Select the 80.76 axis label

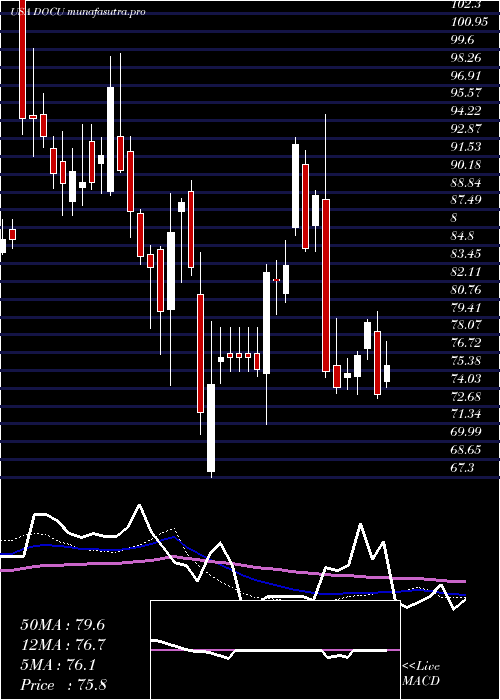pyautogui.click(x=466, y=289)
